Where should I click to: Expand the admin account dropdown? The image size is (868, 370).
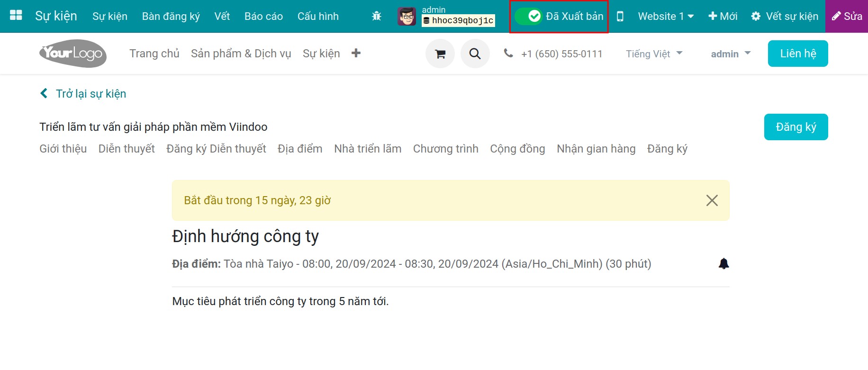731,54
